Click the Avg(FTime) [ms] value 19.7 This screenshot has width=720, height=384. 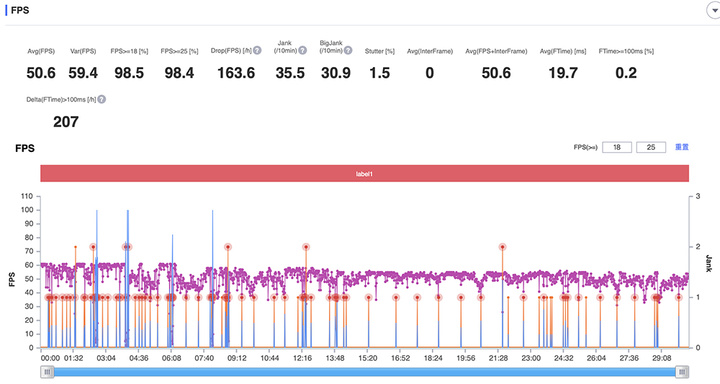tap(563, 73)
